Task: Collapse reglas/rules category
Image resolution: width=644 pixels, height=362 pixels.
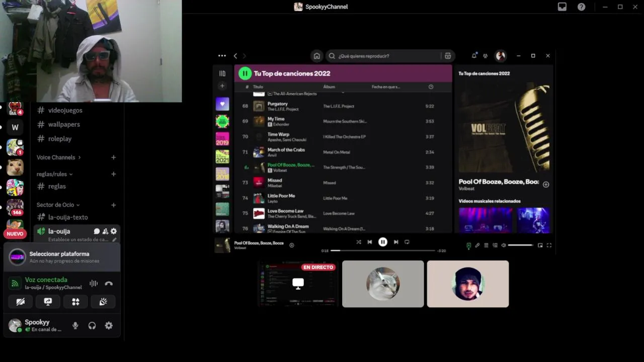Action: [x=54, y=174]
